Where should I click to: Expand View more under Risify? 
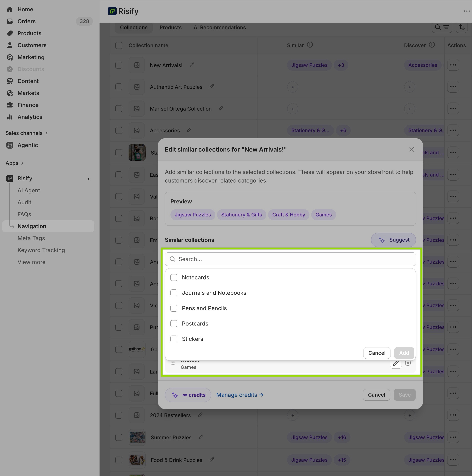[32, 262]
